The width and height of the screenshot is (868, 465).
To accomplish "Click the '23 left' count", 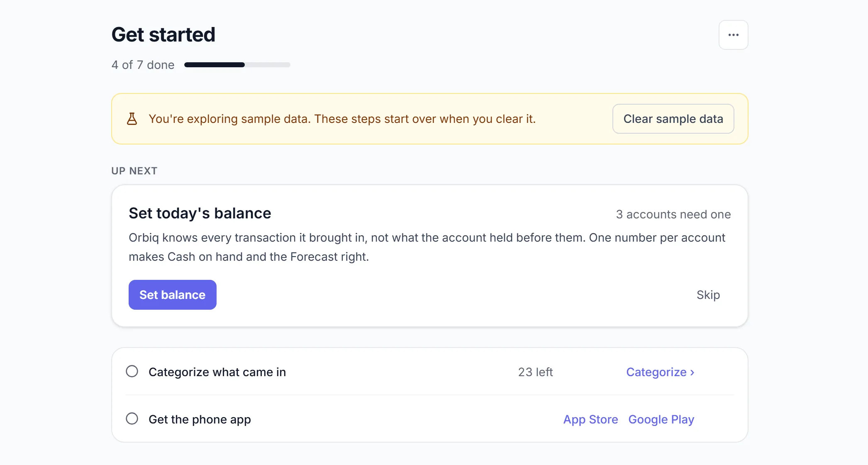I will point(535,372).
